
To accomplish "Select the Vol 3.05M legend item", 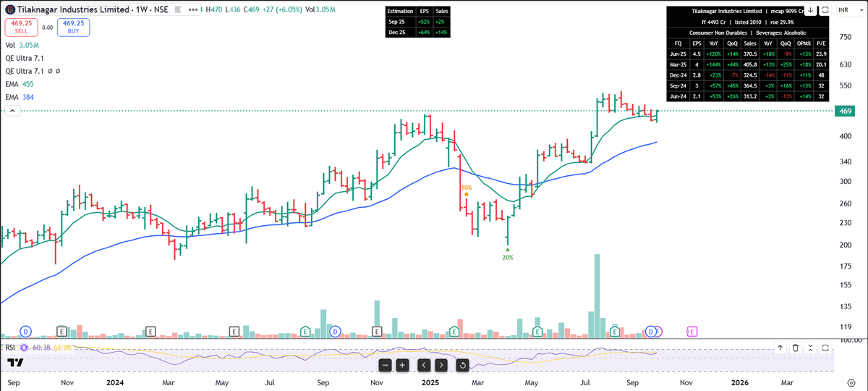I will pyautogui.click(x=21, y=45).
